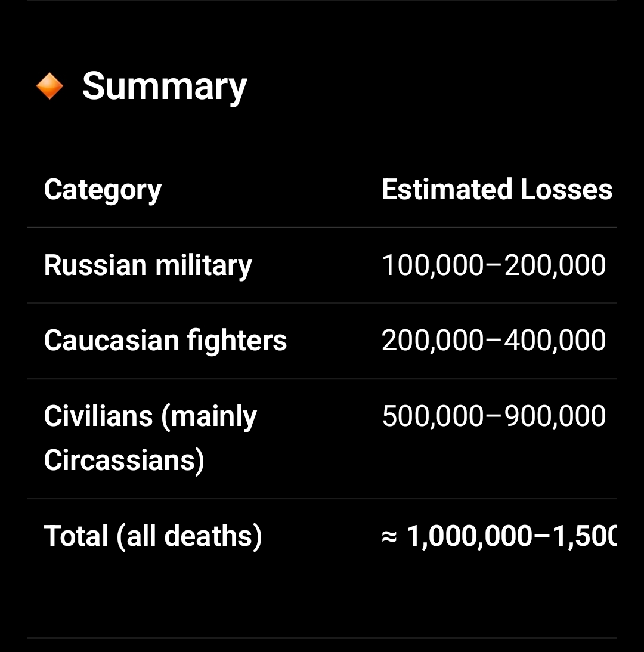The image size is (644, 652).
Task: Click the approximately-equal sign in total row
Action: [389, 537]
